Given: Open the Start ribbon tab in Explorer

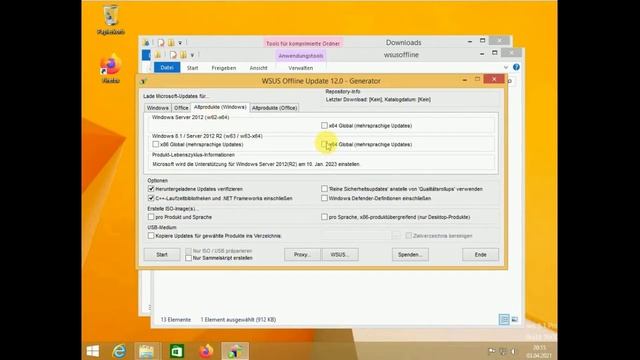Looking at the screenshot, I should click(x=193, y=68).
